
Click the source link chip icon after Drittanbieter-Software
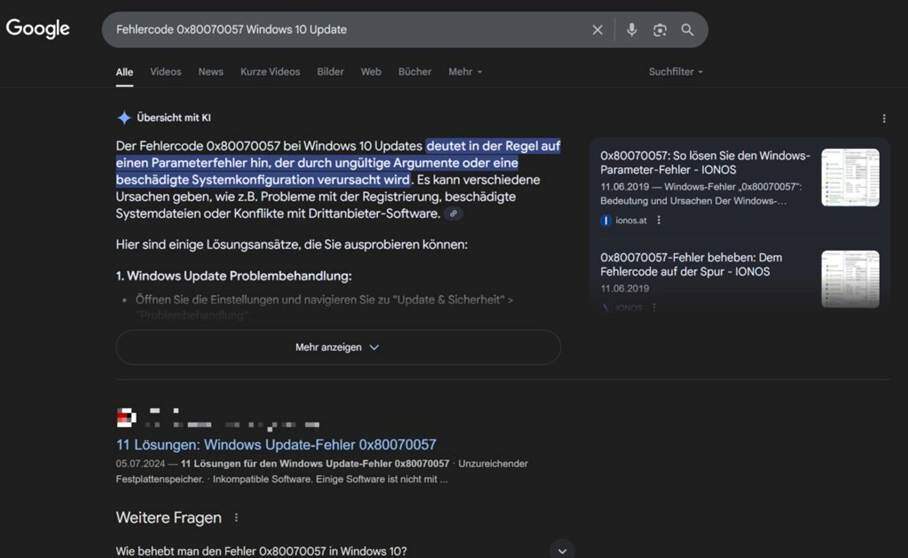[453, 214]
